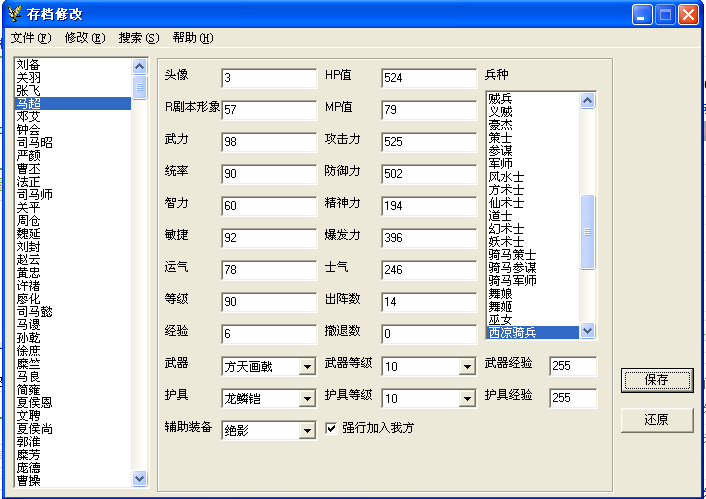Click the 兵种 list scrollbar thumb
This screenshot has height=499, width=706.
(588, 232)
